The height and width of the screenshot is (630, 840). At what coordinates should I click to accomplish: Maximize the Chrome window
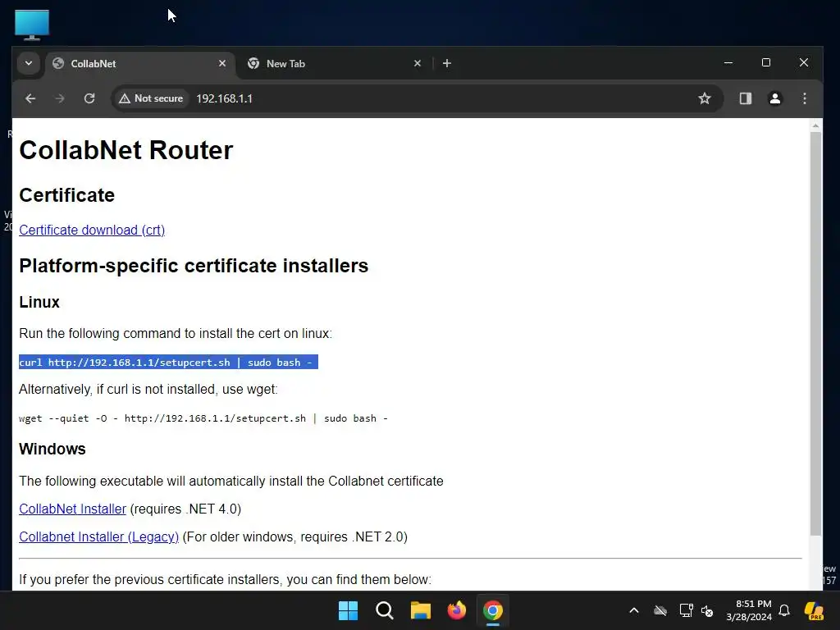(x=766, y=62)
